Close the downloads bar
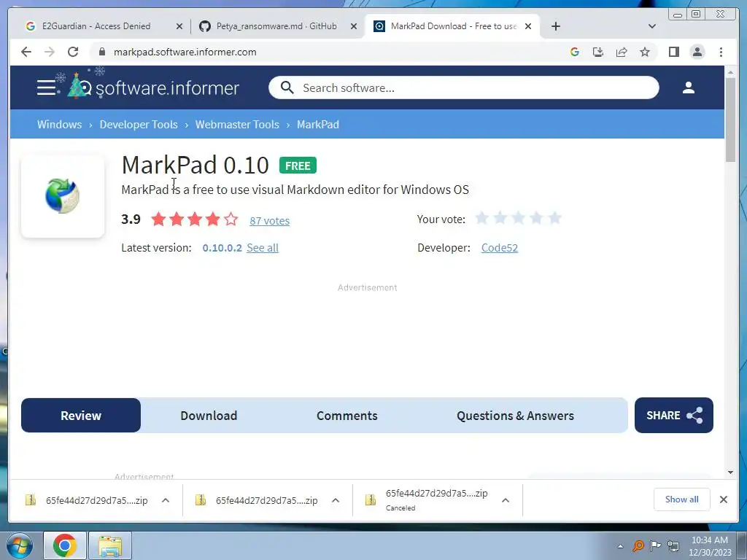This screenshot has height=560, width=747. [x=723, y=499]
